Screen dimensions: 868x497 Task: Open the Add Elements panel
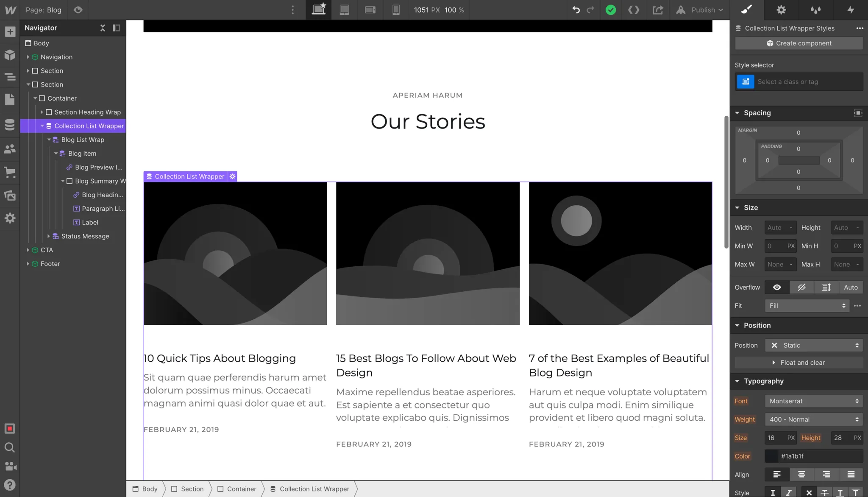click(x=10, y=31)
